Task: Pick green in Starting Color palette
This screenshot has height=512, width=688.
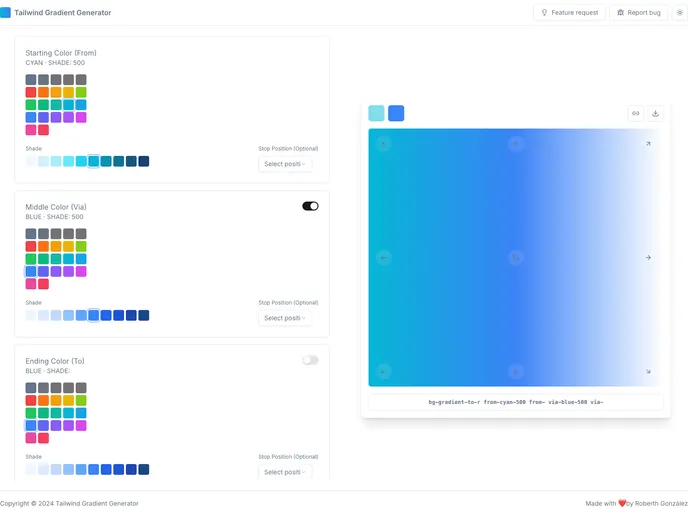Action: point(31,105)
